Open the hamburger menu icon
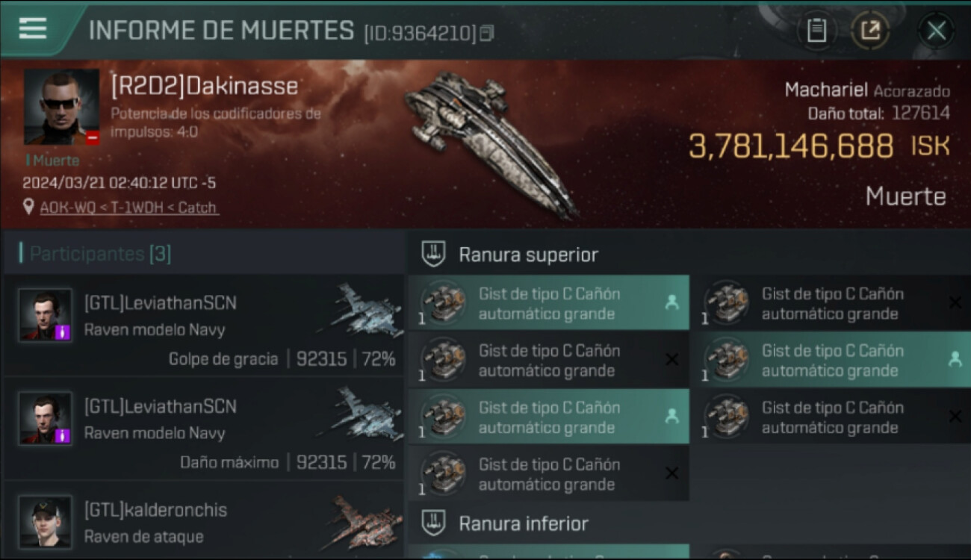 click(x=32, y=28)
